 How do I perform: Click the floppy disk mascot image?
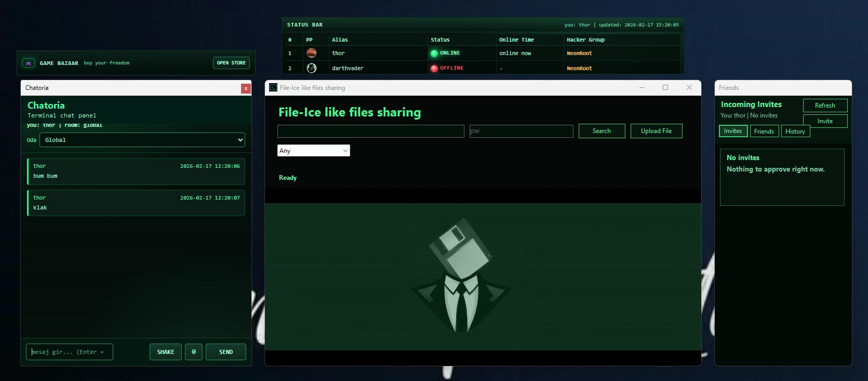(462, 277)
